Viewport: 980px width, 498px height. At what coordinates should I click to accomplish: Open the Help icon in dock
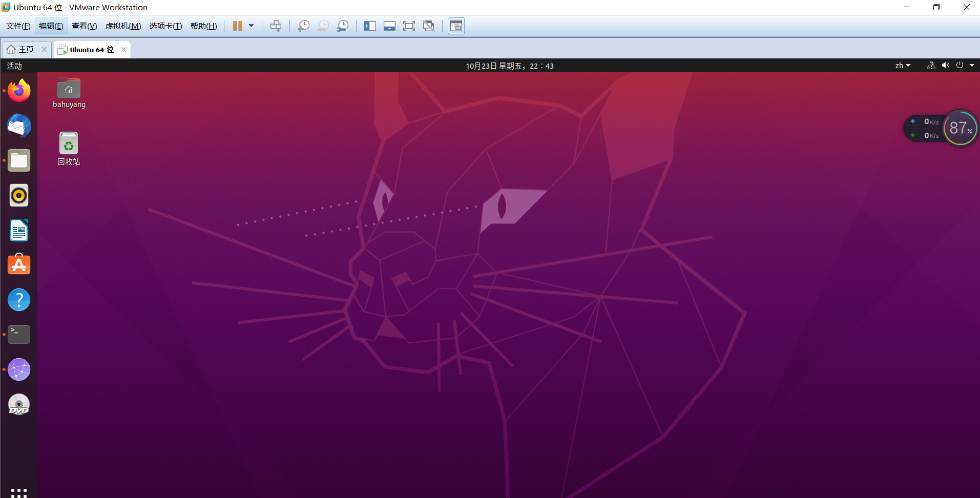(x=19, y=300)
